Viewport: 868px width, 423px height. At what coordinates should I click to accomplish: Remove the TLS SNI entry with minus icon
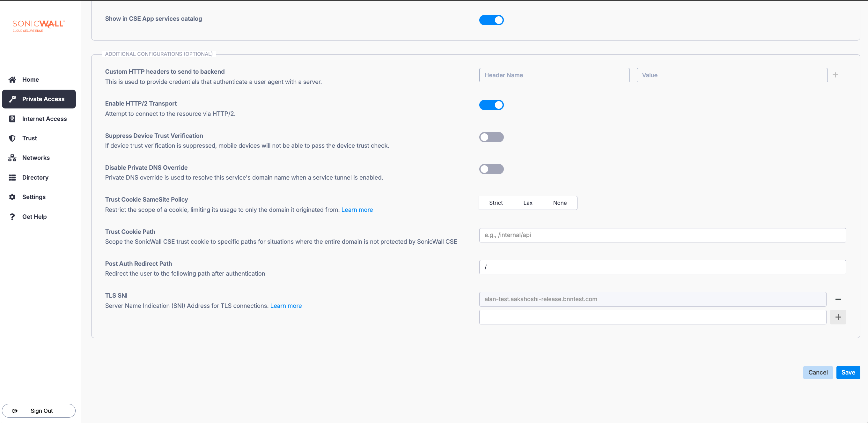pyautogui.click(x=838, y=299)
